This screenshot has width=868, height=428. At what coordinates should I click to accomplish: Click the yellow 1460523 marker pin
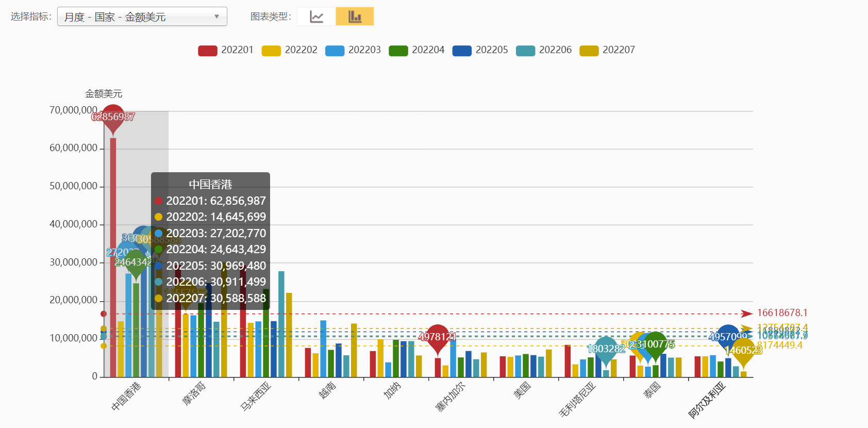pyautogui.click(x=743, y=350)
